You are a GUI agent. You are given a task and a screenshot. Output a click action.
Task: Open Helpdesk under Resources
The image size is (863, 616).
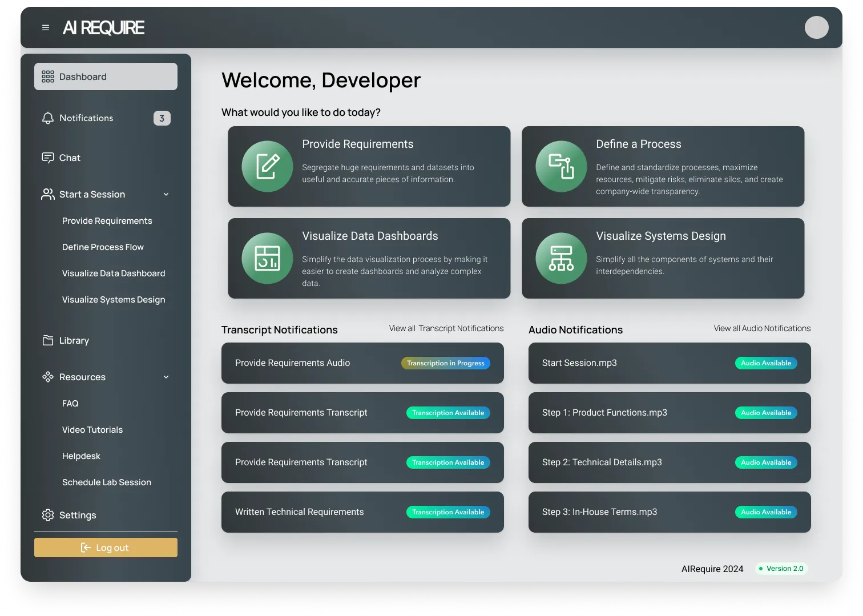(x=81, y=456)
